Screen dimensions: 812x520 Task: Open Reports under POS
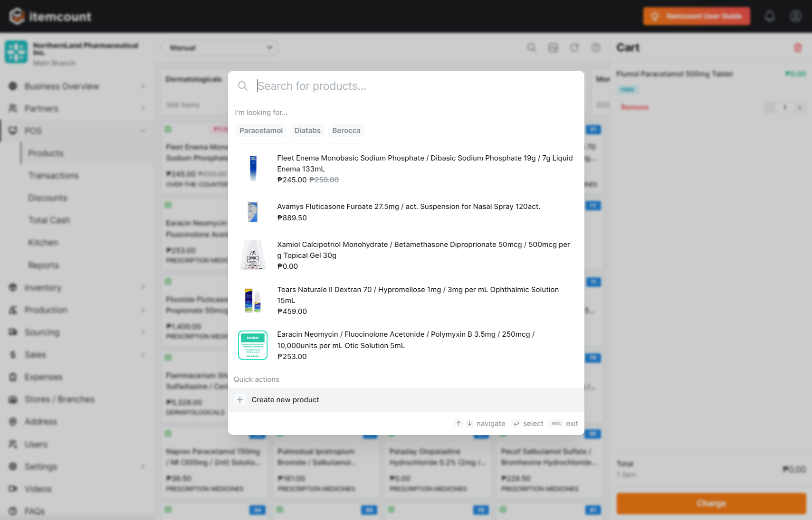pos(43,265)
